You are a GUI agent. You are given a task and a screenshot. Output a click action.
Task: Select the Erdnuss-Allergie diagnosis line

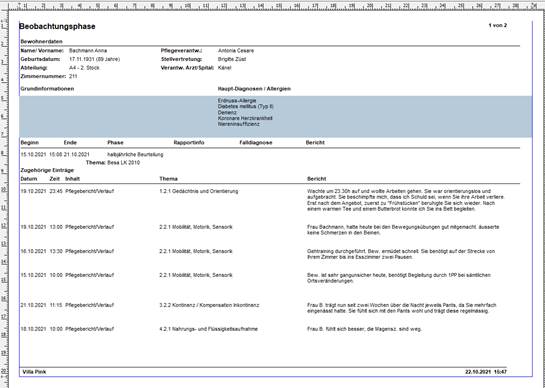237,100
